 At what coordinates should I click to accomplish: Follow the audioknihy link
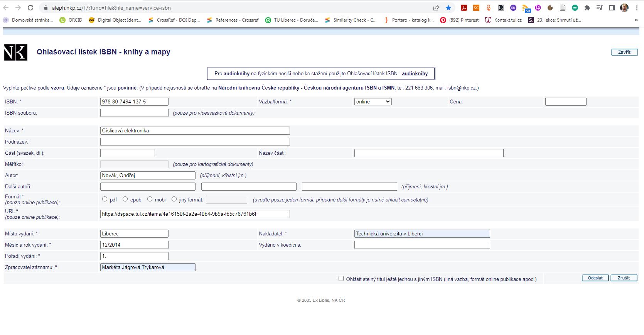pos(415,73)
